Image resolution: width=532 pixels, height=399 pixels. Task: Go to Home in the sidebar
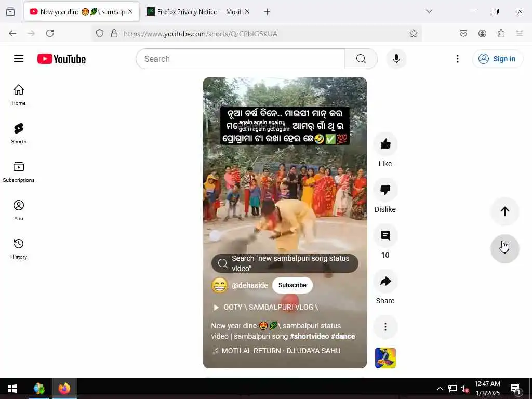click(x=19, y=95)
